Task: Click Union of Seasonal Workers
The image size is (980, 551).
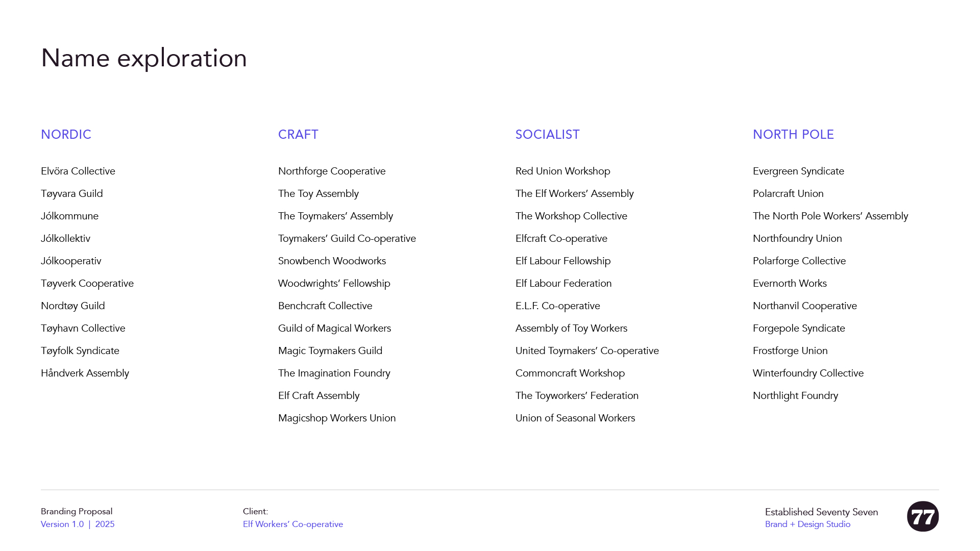Action: click(575, 418)
